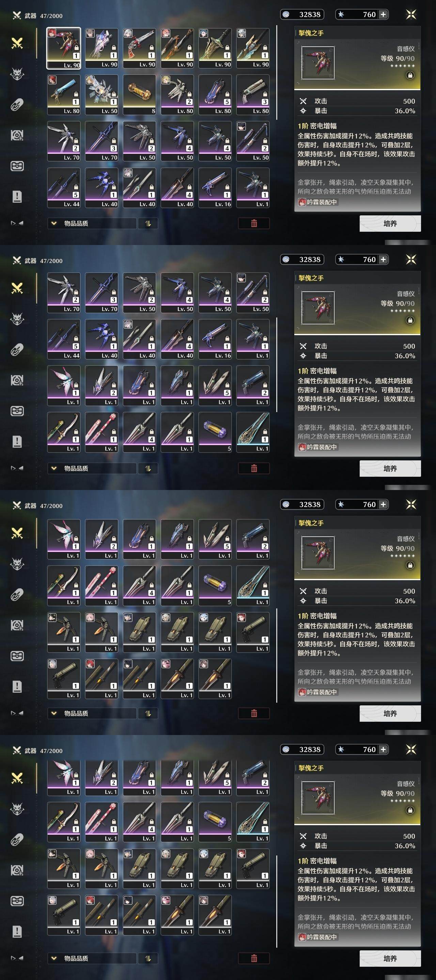Select the Lv. 50 golden weapon with flower emblem

101,94
